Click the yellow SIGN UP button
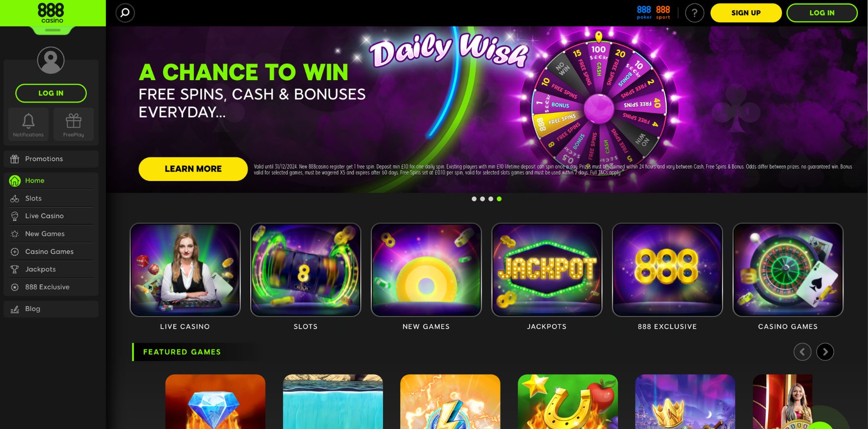 (746, 13)
